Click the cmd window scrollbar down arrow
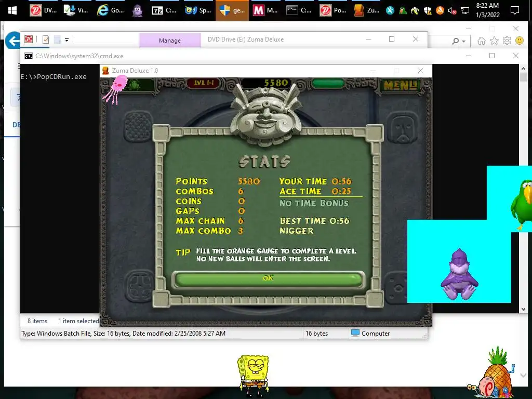This screenshot has height=399, width=532. pos(523,309)
